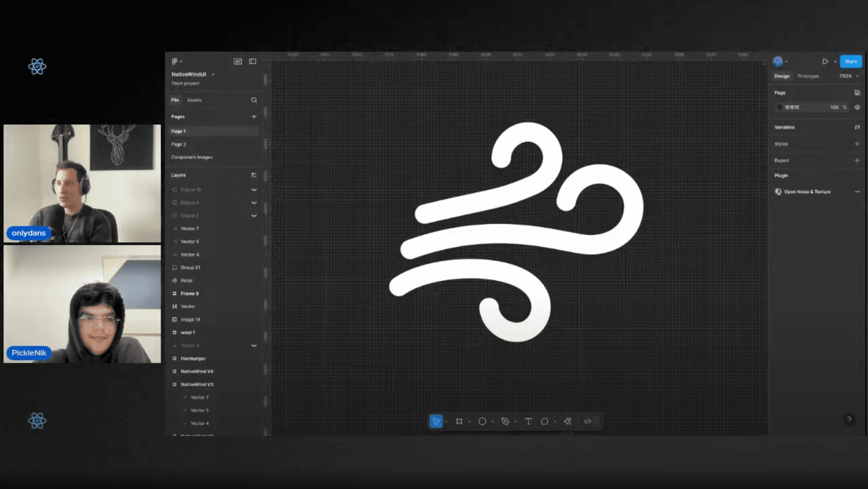Switch to the Prototype tab

click(x=808, y=76)
